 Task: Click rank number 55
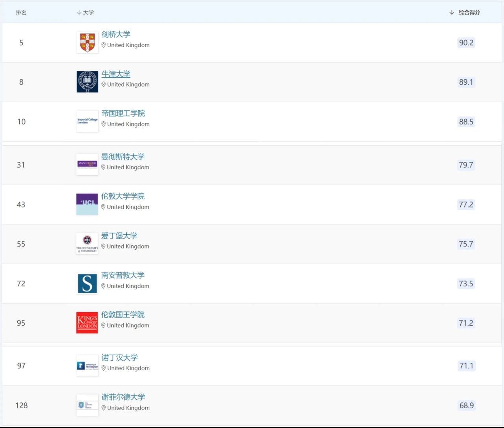click(x=21, y=244)
